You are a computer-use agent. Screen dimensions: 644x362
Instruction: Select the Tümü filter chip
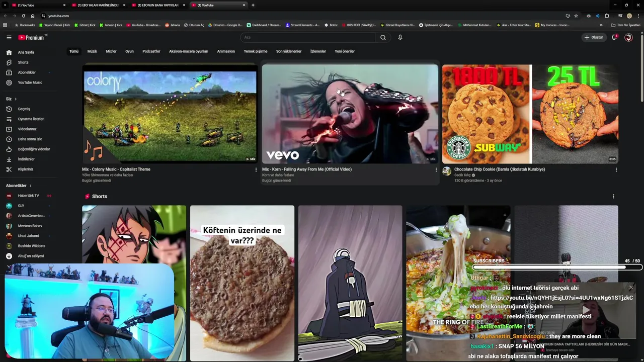pos(74,51)
